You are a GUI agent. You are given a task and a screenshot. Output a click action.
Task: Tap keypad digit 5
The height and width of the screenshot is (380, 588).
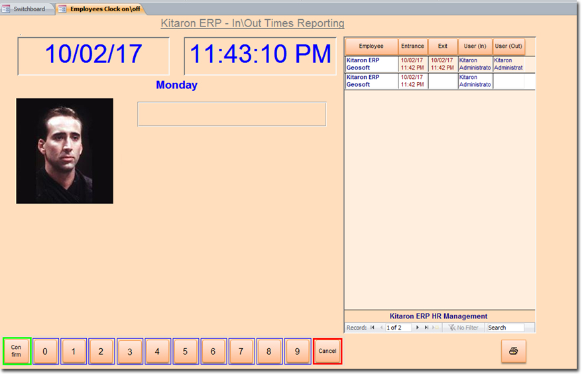pos(185,351)
